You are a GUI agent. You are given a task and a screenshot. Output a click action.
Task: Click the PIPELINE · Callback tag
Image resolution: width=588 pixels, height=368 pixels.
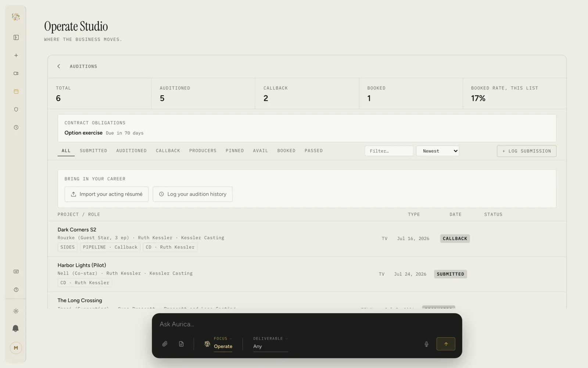110,247
